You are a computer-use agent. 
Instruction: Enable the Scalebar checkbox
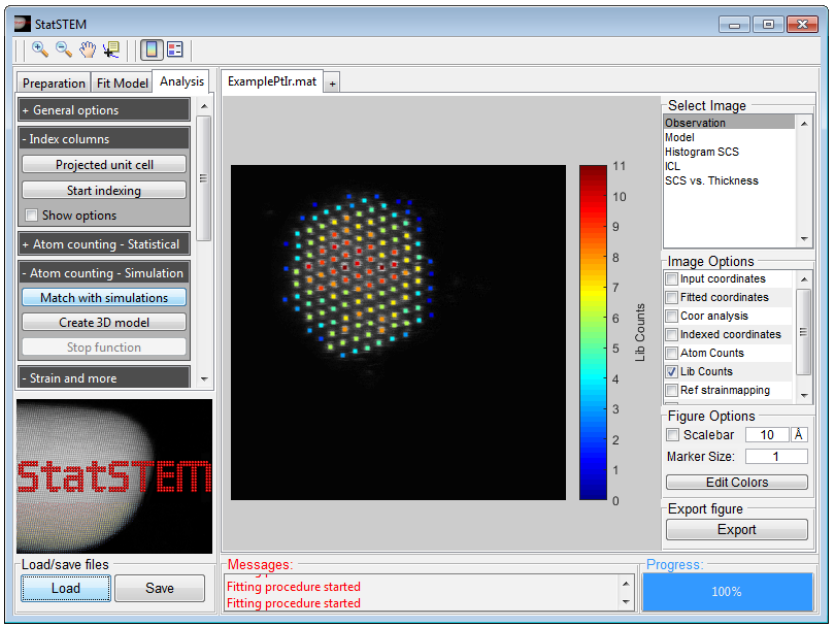click(673, 435)
